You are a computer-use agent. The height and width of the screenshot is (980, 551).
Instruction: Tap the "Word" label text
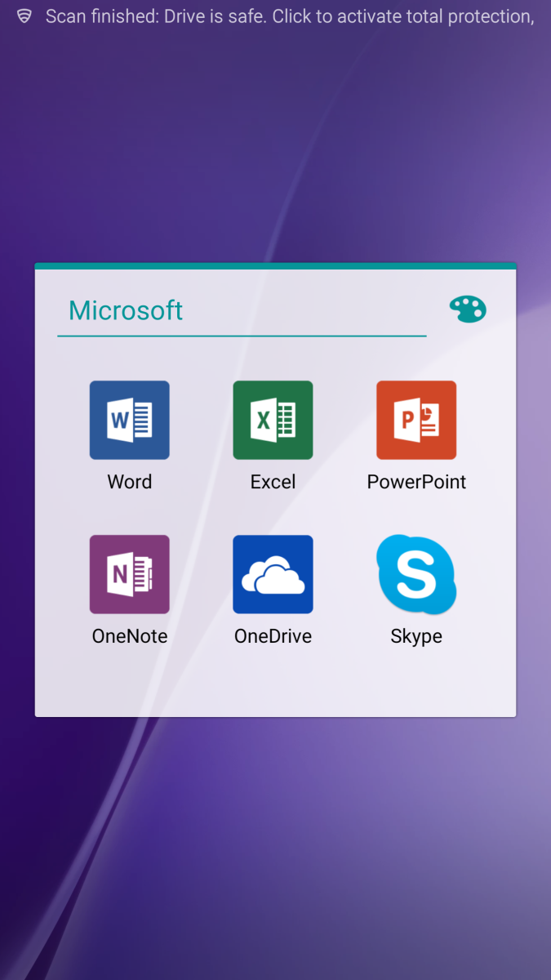tap(130, 482)
